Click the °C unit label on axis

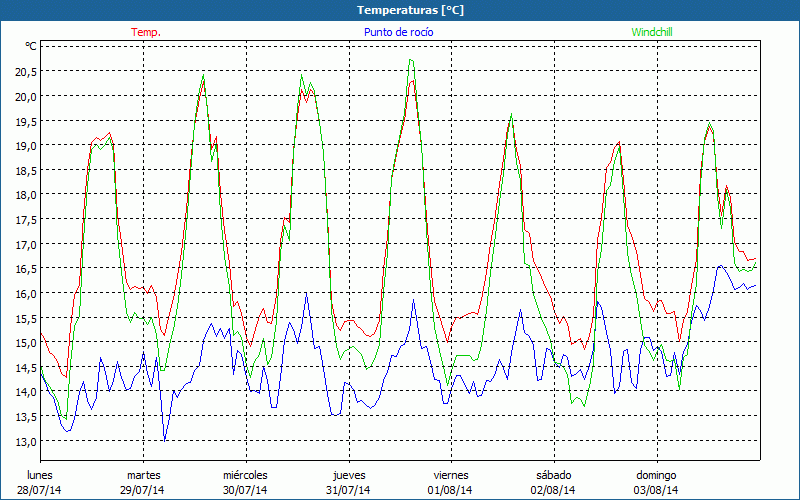(x=31, y=46)
